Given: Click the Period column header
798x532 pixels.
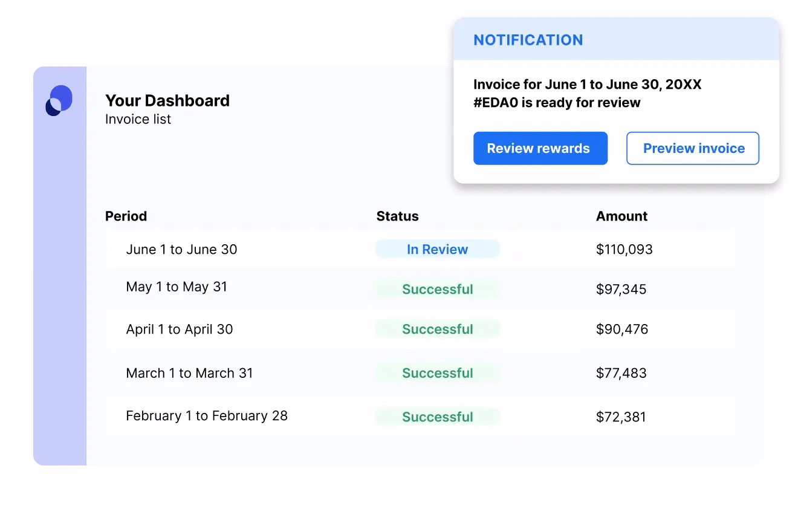Looking at the screenshot, I should (126, 216).
